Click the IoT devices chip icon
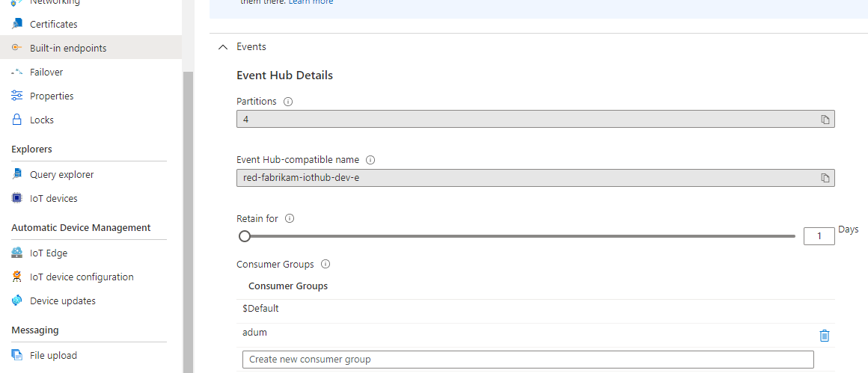Viewport: 868px width, 373px height. click(x=17, y=198)
